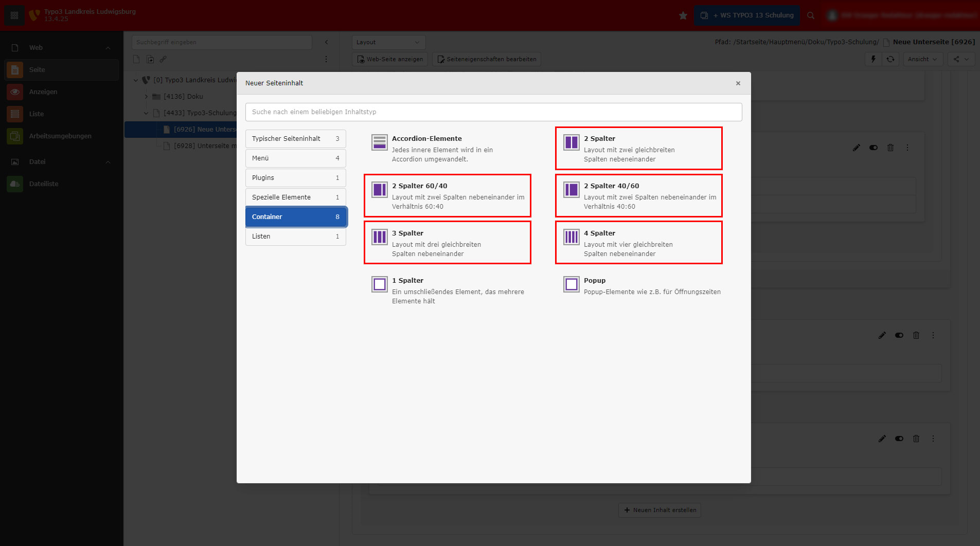Open the Layout dropdown
This screenshot has width=980, height=546.
(x=388, y=42)
